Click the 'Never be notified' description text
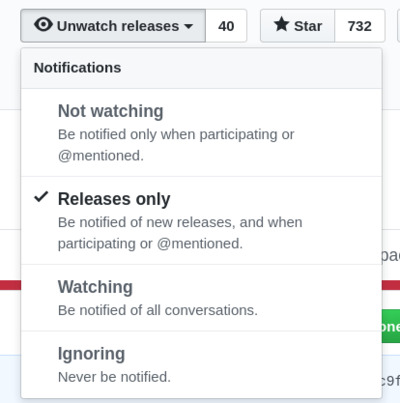Viewport: 400px width, 403px height. click(x=114, y=377)
